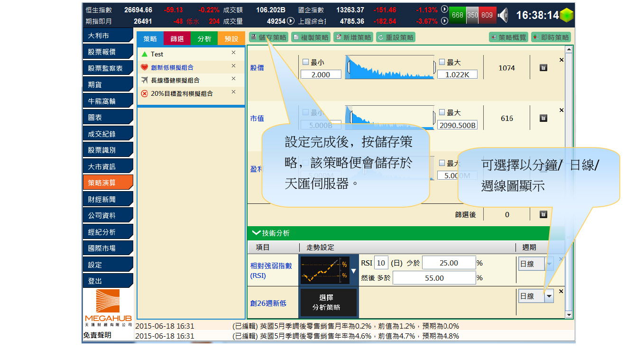Click the MEGAHUB logo
This screenshot has height=349, width=644.
109,307
